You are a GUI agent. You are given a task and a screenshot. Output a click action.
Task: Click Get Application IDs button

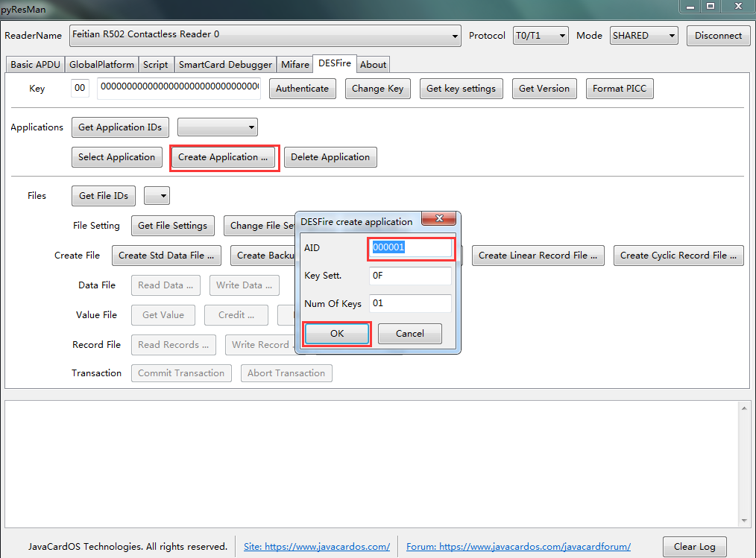pos(120,127)
